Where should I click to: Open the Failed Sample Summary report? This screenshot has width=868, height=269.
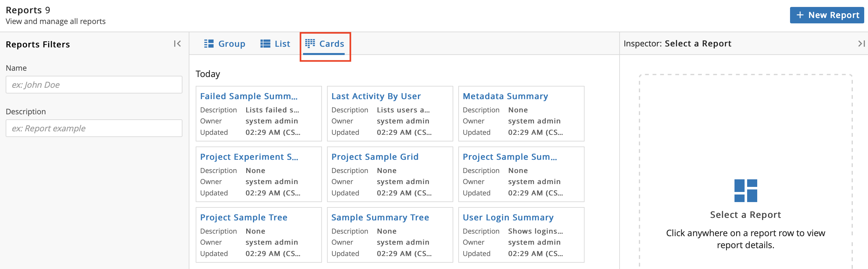pos(249,96)
